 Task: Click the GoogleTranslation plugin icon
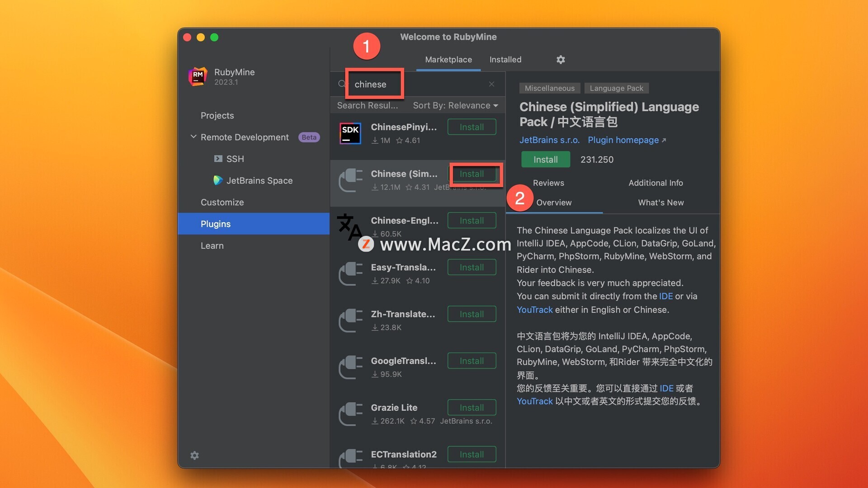pyautogui.click(x=350, y=367)
